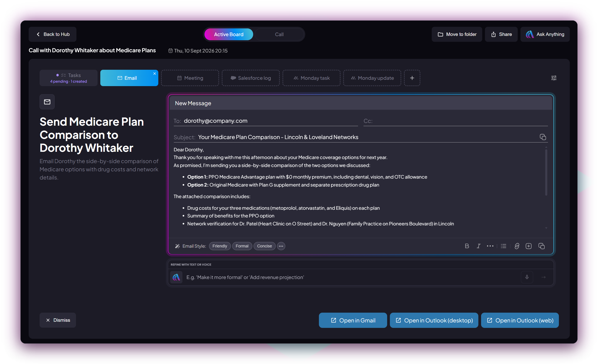Click the Subject field text
Viewport: 598px width, 364px height.
[278, 137]
